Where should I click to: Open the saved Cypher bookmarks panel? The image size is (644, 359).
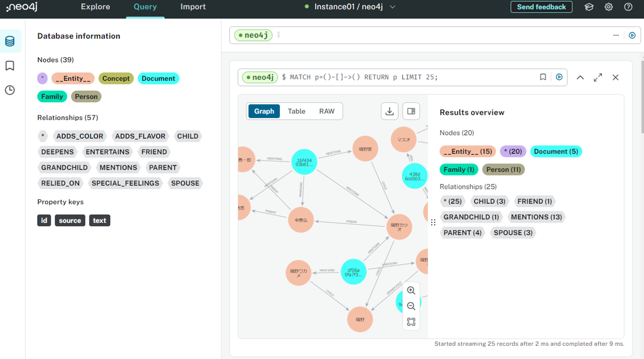coord(10,65)
